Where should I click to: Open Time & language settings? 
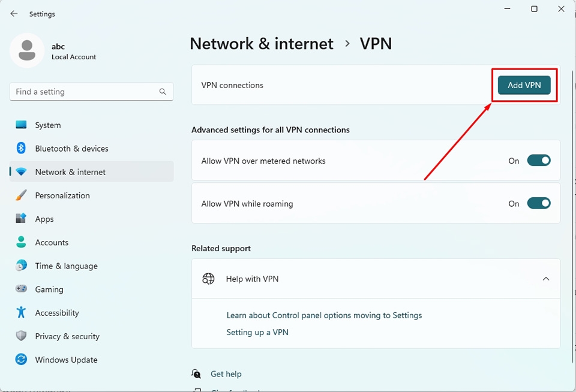click(67, 266)
